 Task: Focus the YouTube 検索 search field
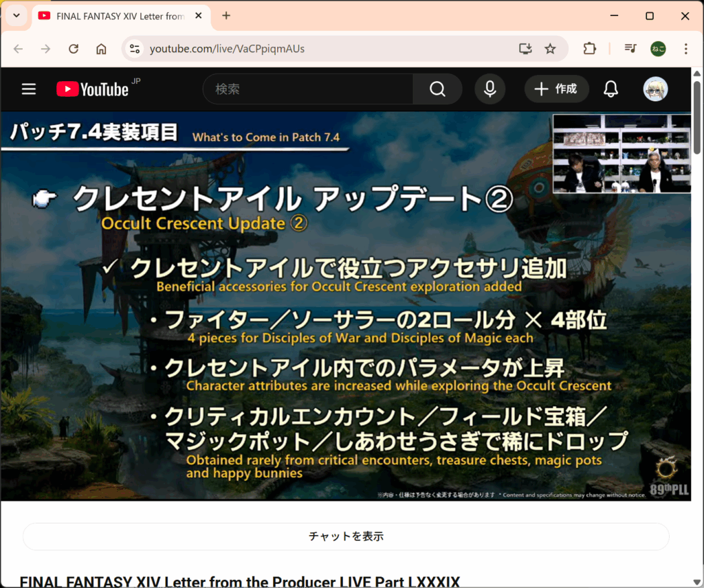click(x=308, y=89)
